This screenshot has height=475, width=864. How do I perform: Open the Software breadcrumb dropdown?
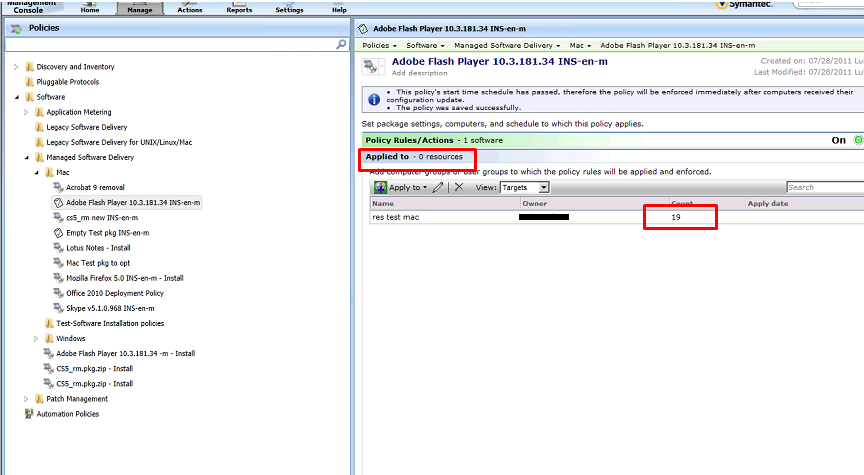coord(425,45)
